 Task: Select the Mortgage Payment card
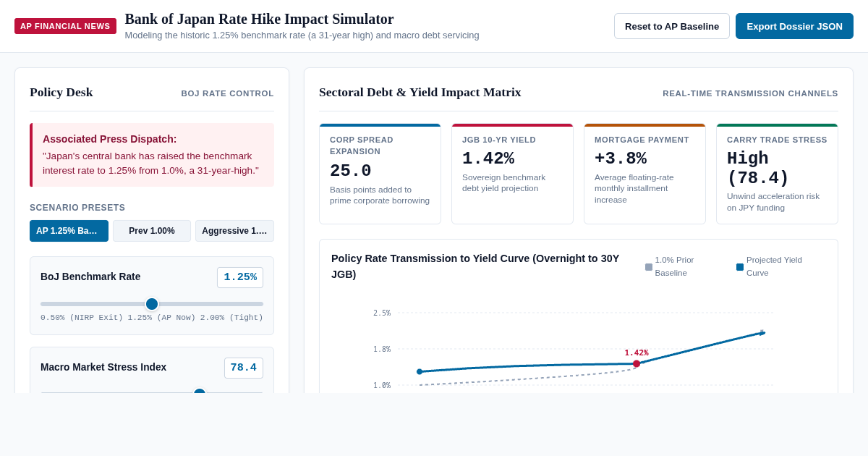[x=644, y=174]
